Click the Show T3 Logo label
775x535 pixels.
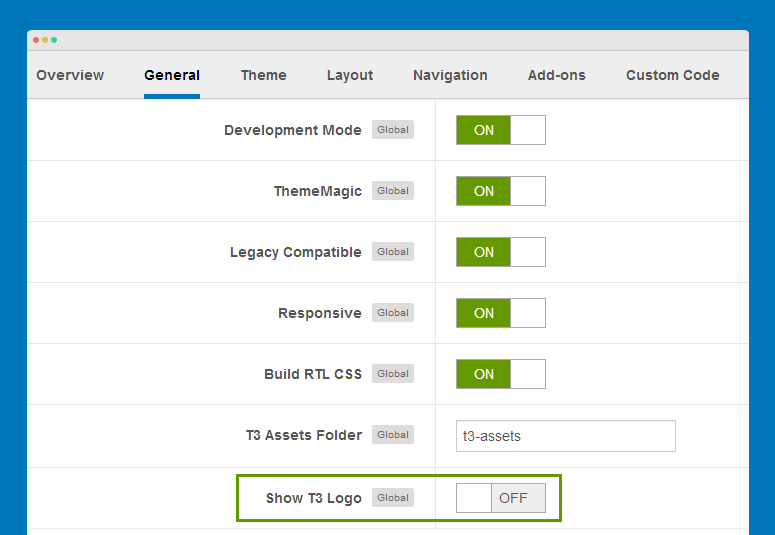[x=314, y=498]
